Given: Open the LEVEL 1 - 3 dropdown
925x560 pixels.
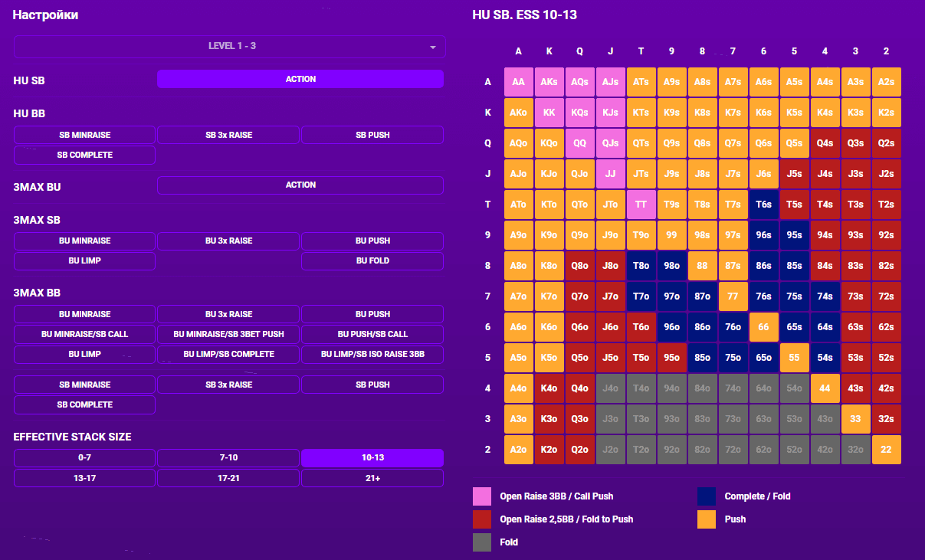Looking at the screenshot, I should [229, 46].
